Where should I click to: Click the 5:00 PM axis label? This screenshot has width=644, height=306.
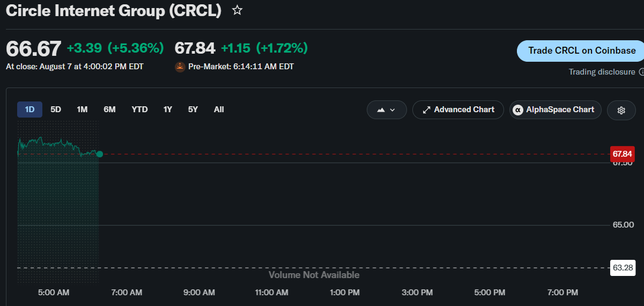point(490,293)
